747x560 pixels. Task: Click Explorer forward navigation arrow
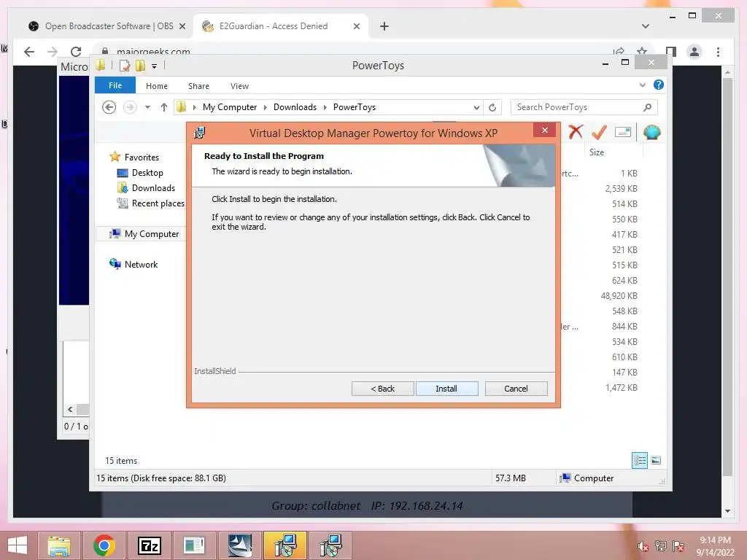click(x=130, y=107)
